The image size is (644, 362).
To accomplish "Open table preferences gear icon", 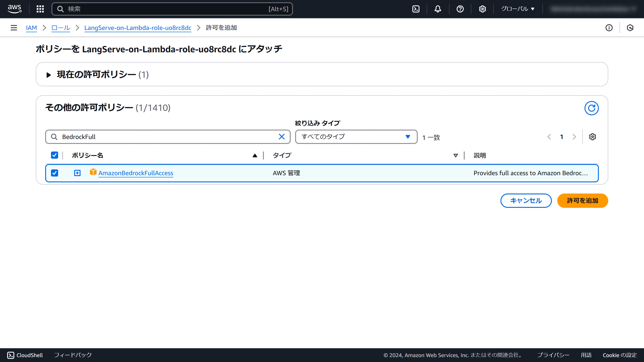I will [593, 137].
